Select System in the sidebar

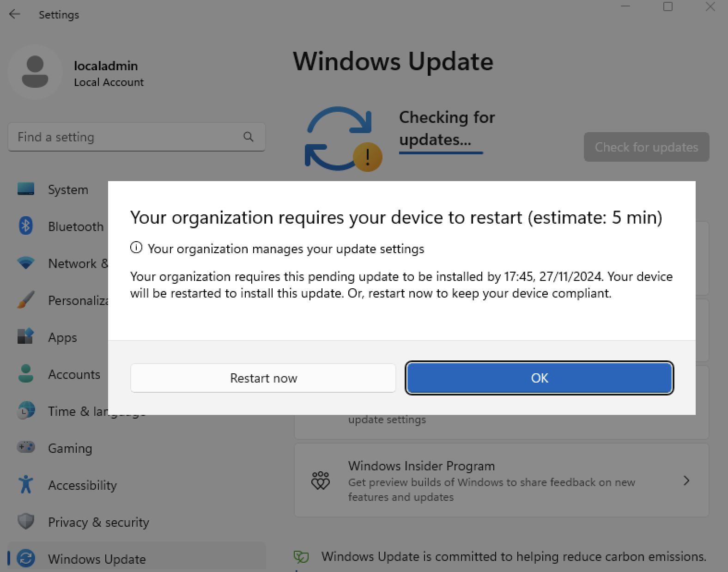pos(68,189)
